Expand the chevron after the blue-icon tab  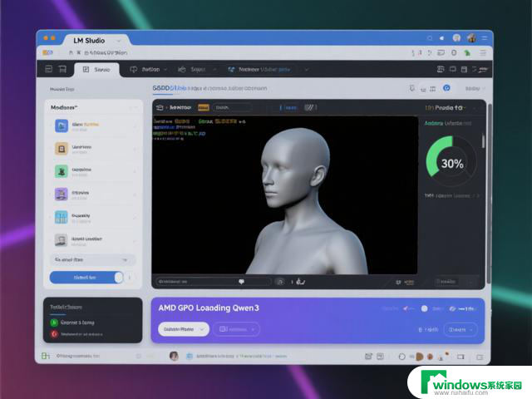click(x=307, y=70)
